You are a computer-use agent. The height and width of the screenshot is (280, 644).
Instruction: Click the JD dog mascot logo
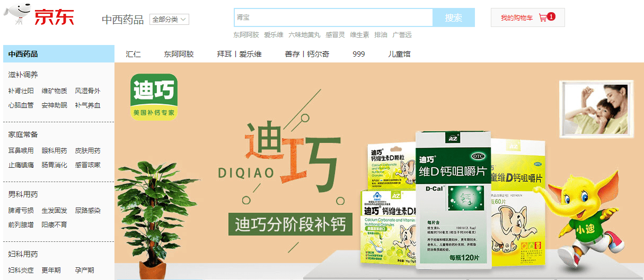[17, 14]
